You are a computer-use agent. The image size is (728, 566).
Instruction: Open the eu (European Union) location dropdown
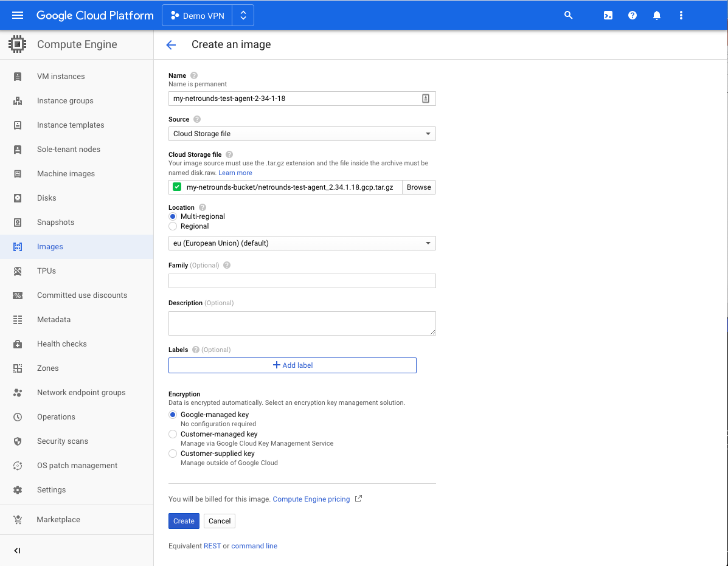[302, 243]
